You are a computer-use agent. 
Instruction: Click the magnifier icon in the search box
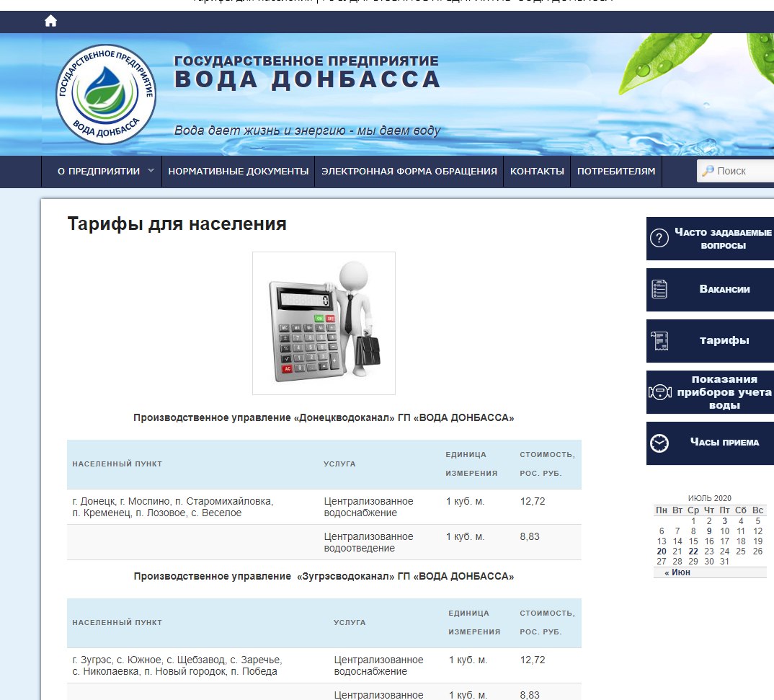tap(708, 171)
